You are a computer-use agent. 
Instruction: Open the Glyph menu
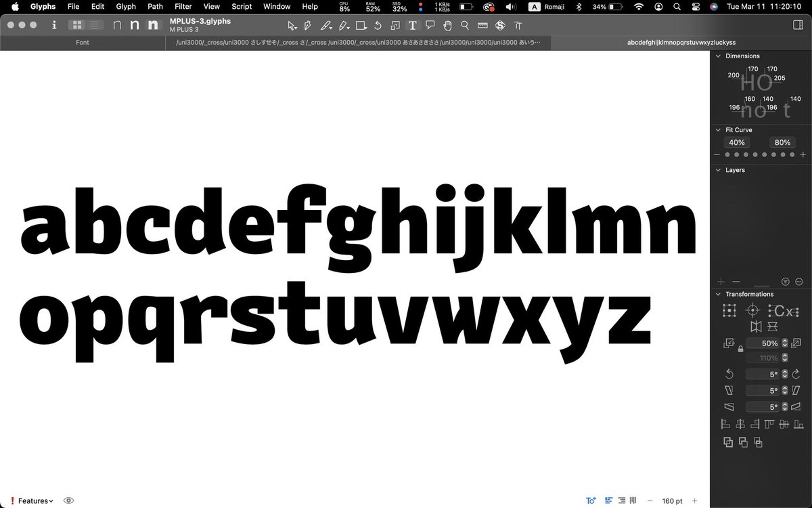(126, 6)
